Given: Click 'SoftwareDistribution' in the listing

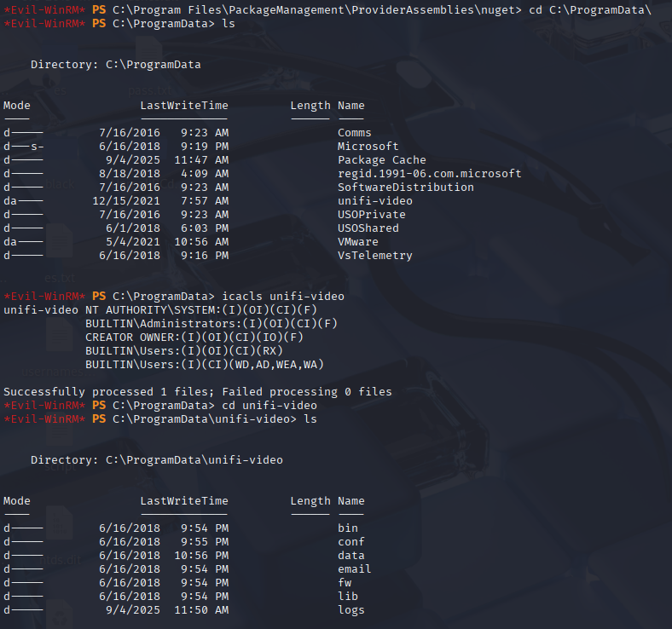Looking at the screenshot, I should (x=405, y=188).
